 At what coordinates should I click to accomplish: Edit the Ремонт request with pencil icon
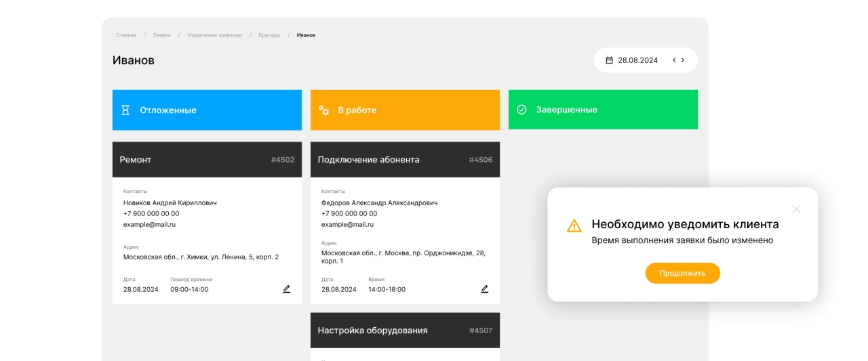point(287,289)
